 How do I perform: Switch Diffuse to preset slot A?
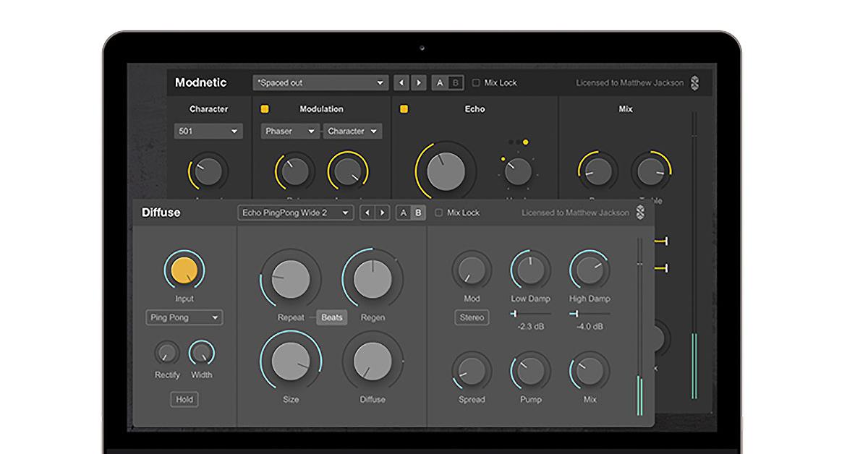coord(402,213)
